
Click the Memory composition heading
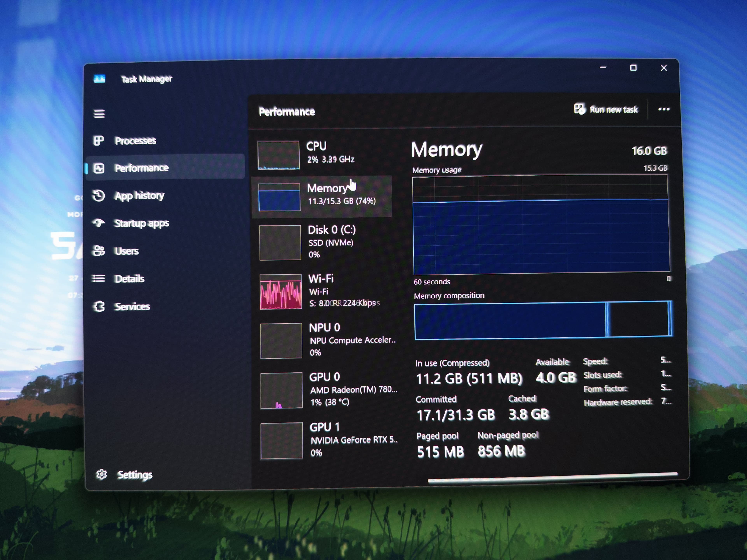click(449, 296)
